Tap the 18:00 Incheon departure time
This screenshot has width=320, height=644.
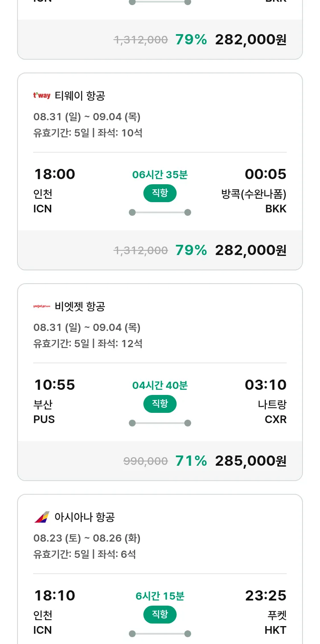coord(55,174)
